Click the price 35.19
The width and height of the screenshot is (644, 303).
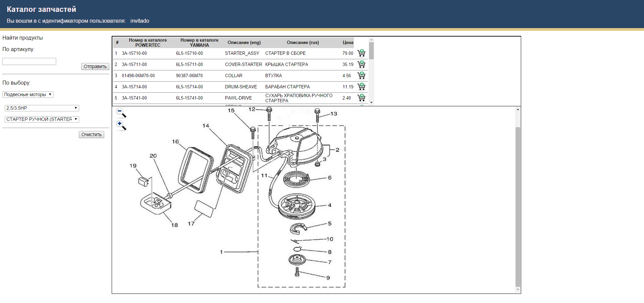(348, 64)
